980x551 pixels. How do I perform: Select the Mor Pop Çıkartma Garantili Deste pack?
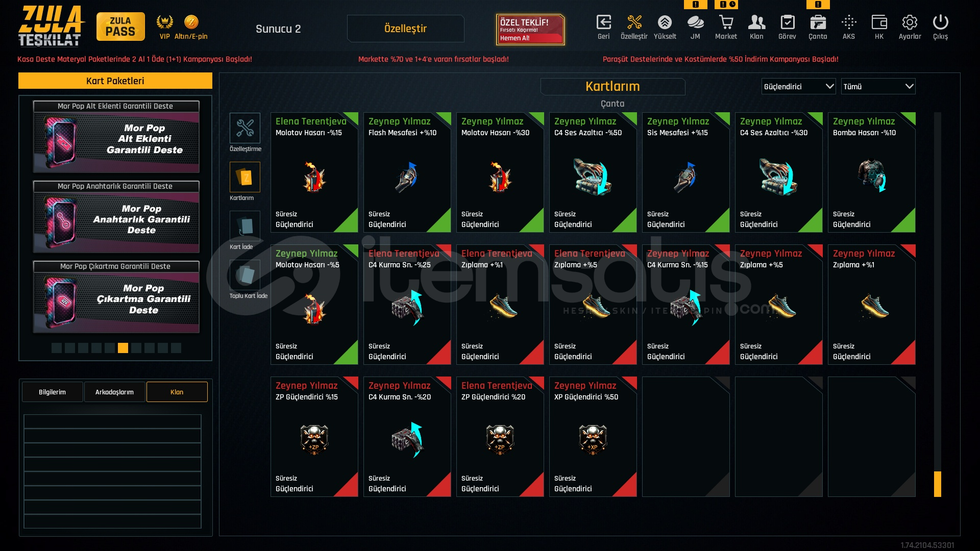(x=116, y=297)
